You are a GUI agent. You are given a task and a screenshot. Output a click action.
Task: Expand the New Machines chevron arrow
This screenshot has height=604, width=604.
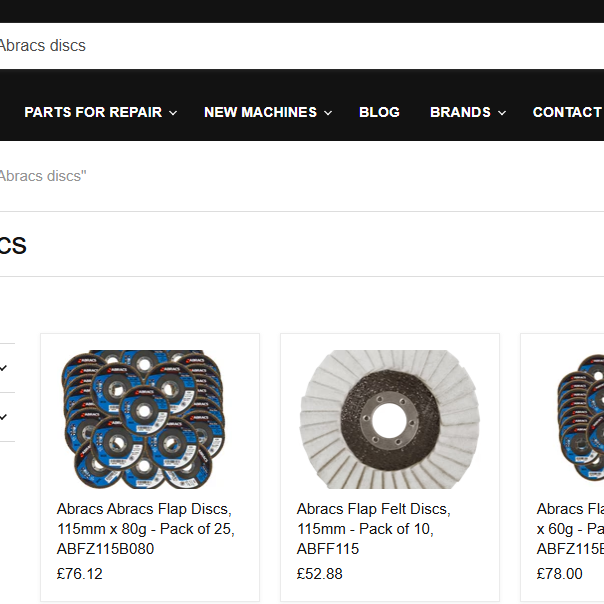(328, 113)
